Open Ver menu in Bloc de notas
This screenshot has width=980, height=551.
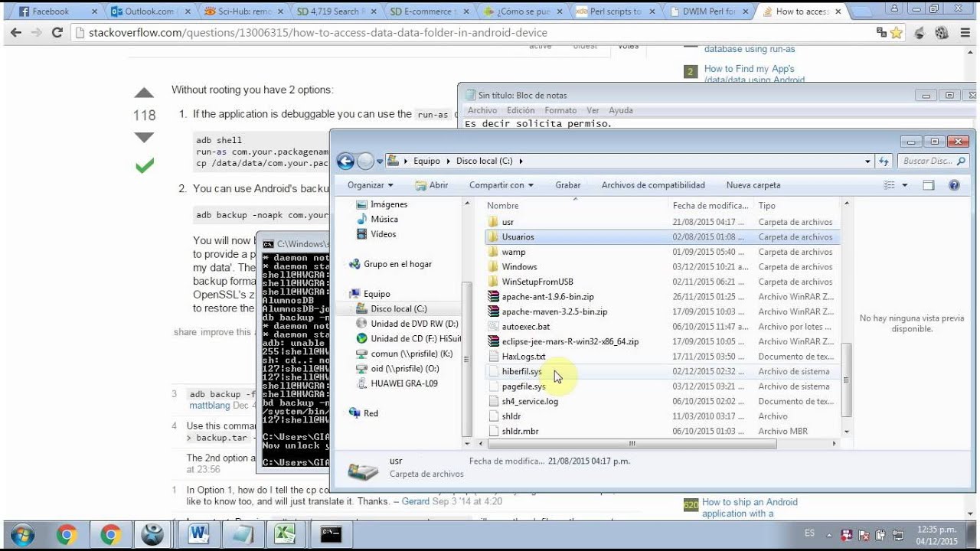593,110
